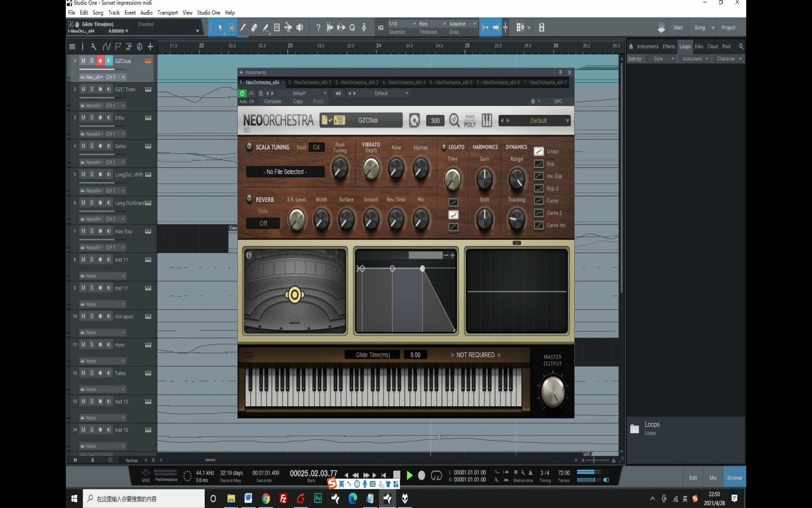Open the Reverb Style Off dropdown
Image resolution: width=812 pixels, height=508 pixels.
[x=263, y=223]
